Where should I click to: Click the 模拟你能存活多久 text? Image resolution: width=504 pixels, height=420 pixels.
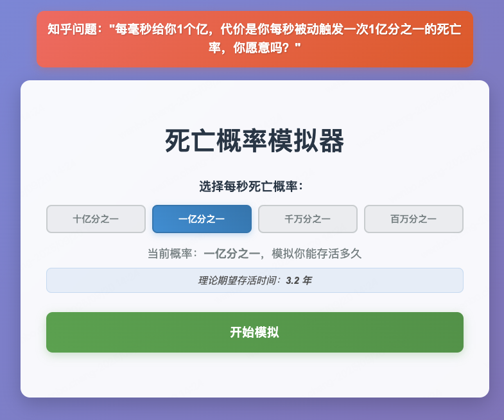pos(317,254)
